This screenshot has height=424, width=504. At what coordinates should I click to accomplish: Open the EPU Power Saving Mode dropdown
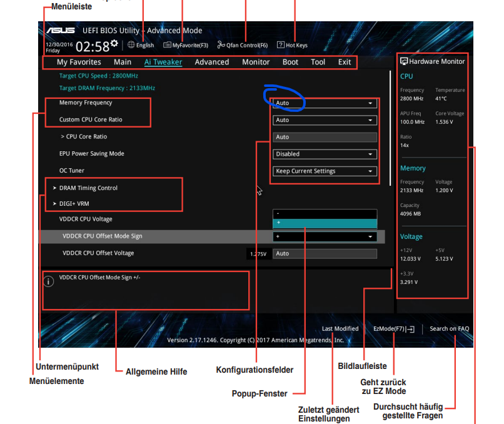325,154
